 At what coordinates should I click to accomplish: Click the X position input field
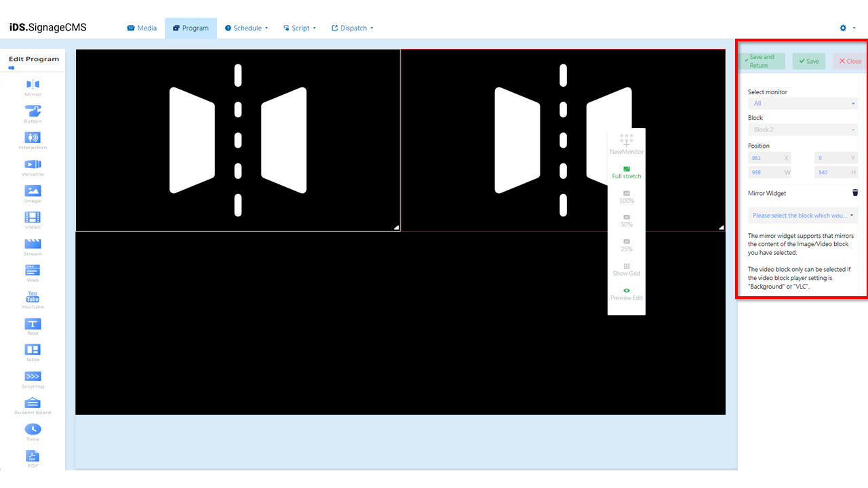(x=769, y=157)
